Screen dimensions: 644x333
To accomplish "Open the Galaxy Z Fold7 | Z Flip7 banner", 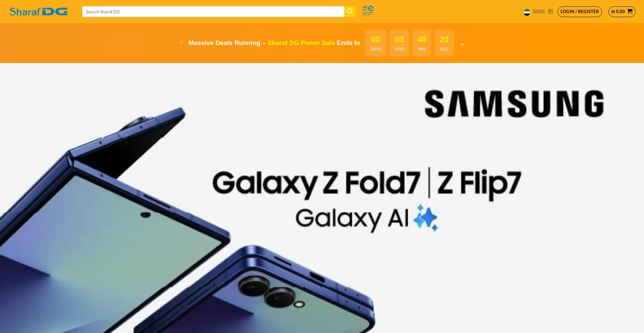I will tap(322, 198).
